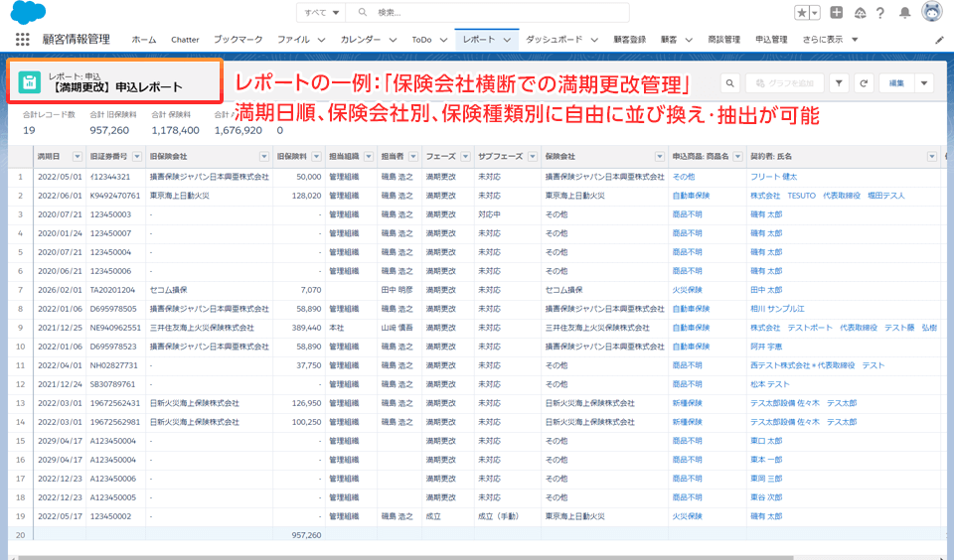Click the global search input field
Image resolution: width=954 pixels, height=560 pixels.
pyautogui.click(x=497, y=13)
